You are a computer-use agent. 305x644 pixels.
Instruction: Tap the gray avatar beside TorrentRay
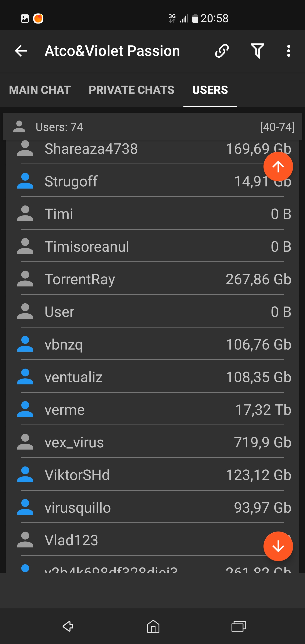click(25, 279)
